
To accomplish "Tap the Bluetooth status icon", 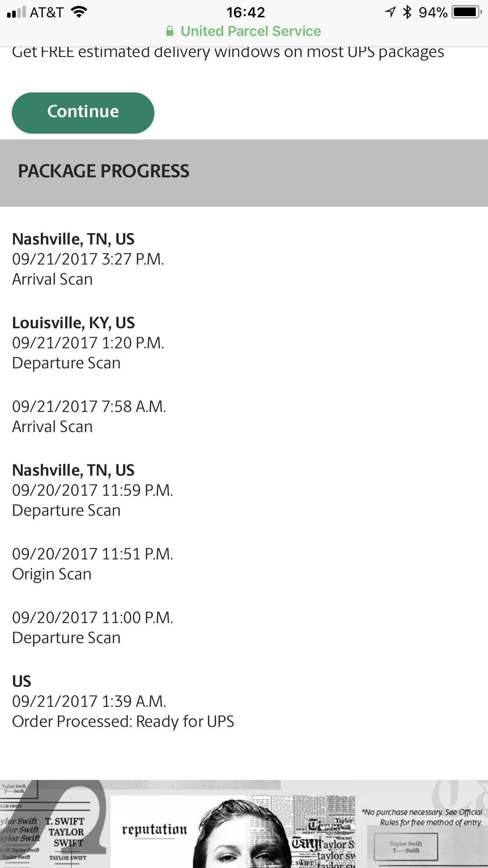I will pos(407,12).
